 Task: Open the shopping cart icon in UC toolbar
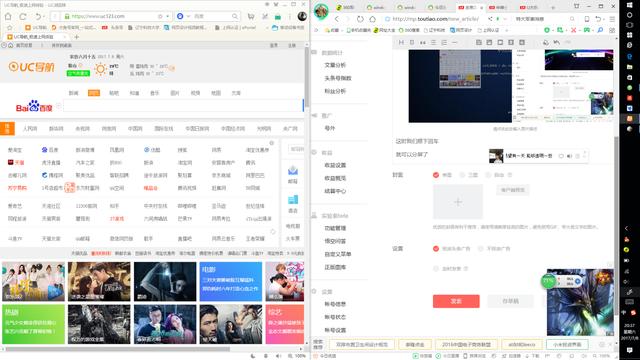(x=251, y=16)
